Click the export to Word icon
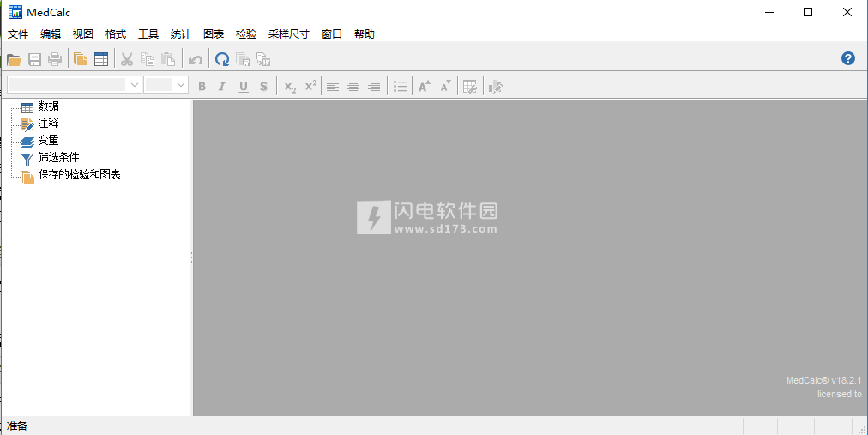The width and height of the screenshot is (868, 435). point(263,59)
